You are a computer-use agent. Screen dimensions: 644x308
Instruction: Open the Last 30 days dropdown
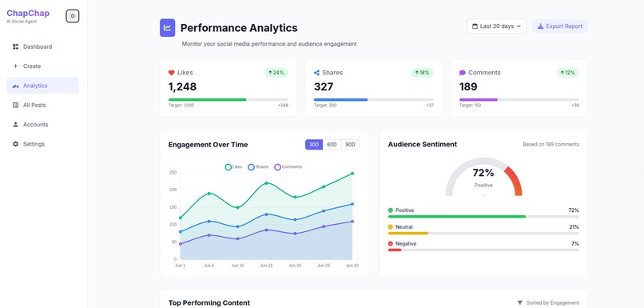[496, 26]
